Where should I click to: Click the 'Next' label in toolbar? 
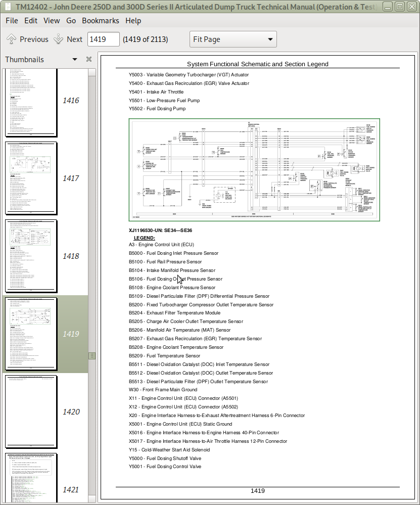tap(74, 39)
